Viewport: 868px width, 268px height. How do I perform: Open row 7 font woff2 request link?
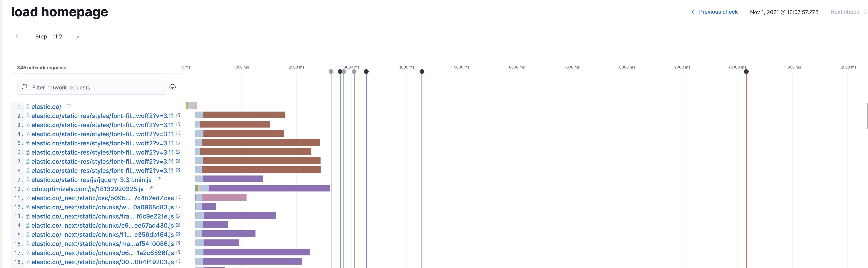pyautogui.click(x=103, y=161)
